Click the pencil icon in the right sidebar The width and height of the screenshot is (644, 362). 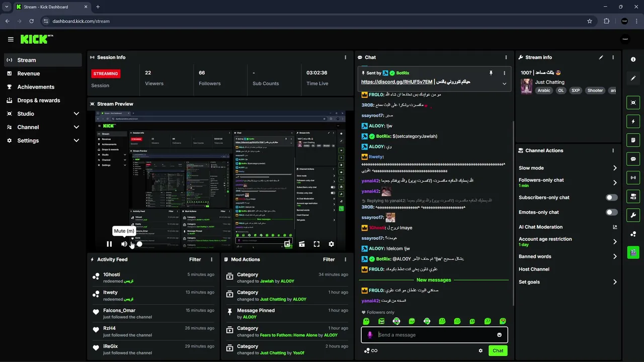[x=633, y=78]
